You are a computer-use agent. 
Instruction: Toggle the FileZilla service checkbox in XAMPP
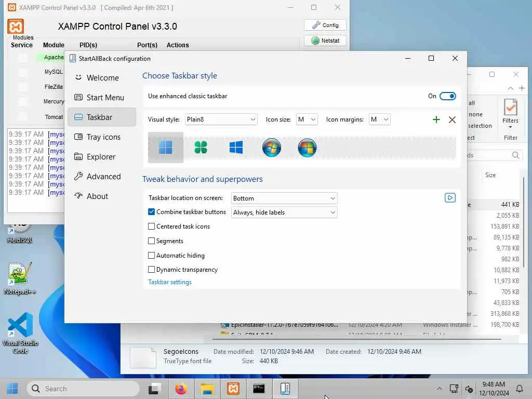(23, 87)
